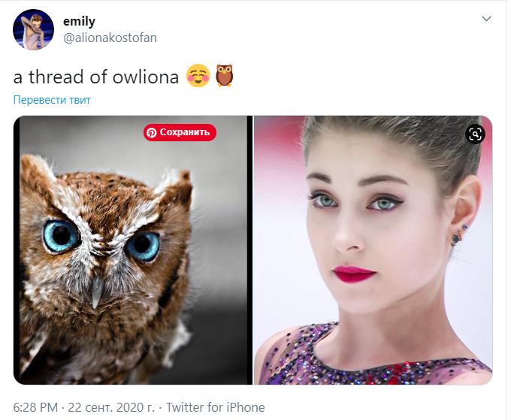The image size is (514, 420).
Task: Click the owl emoji in tweet
Action: click(225, 77)
